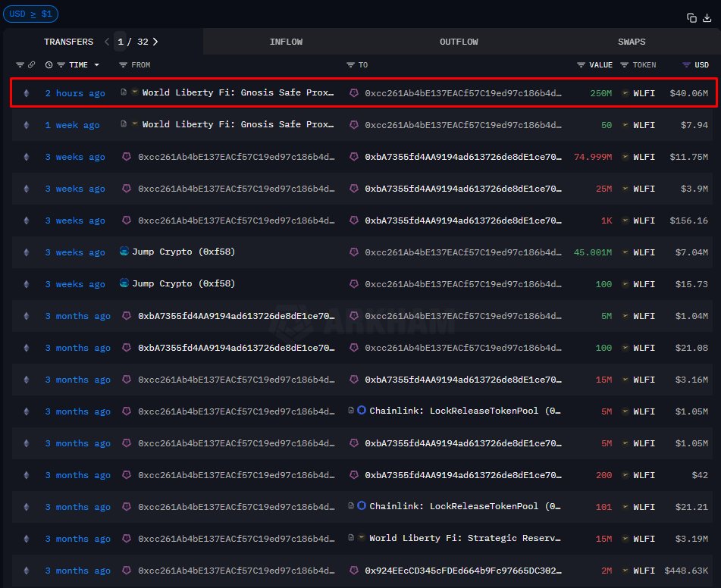This screenshot has height=588, width=721.
Task: Sort by TIME column arrow
Action: (96, 65)
